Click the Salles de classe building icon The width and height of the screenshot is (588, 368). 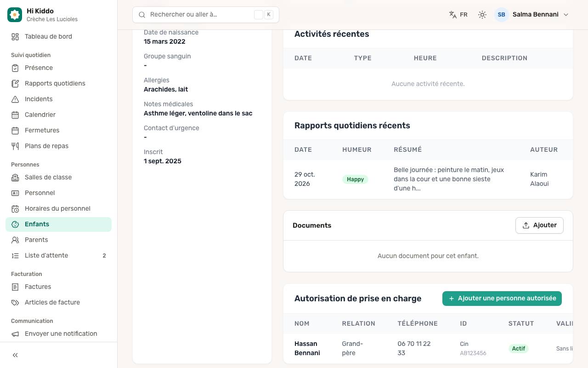click(x=15, y=178)
